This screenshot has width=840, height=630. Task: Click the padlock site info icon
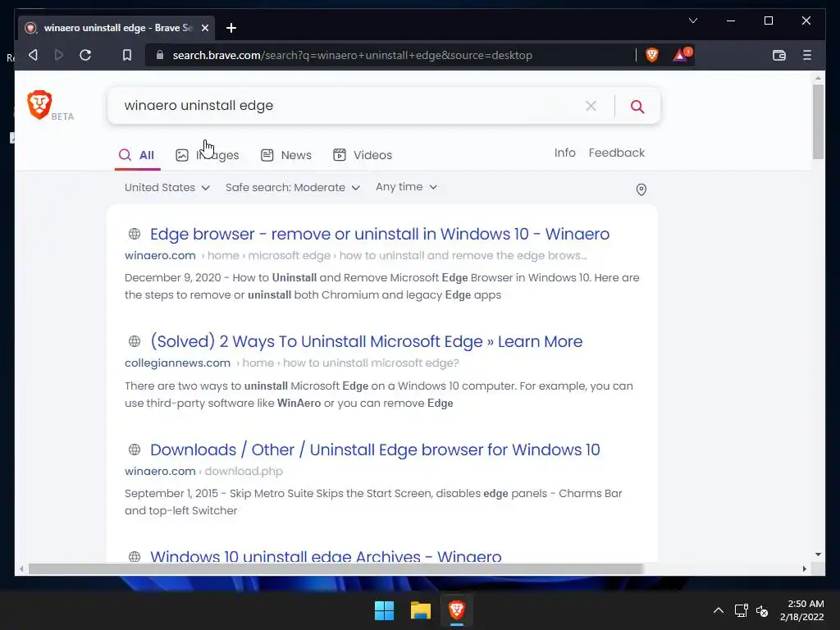click(x=159, y=55)
